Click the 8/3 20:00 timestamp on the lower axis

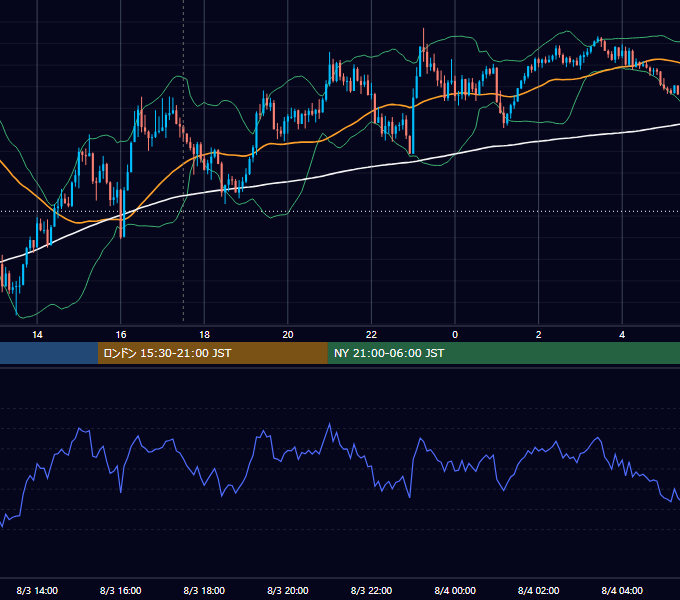(288, 590)
